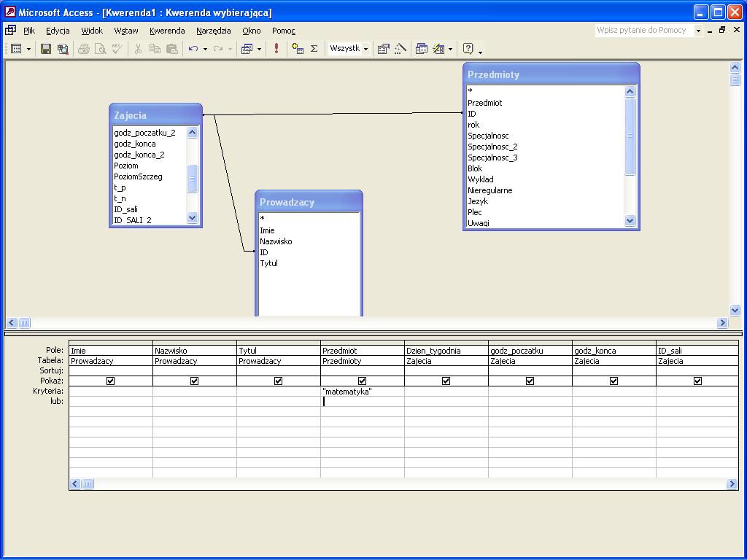The image size is (747, 560).
Task: Open the view selector dropdown arrow
Action: pyautogui.click(x=28, y=49)
